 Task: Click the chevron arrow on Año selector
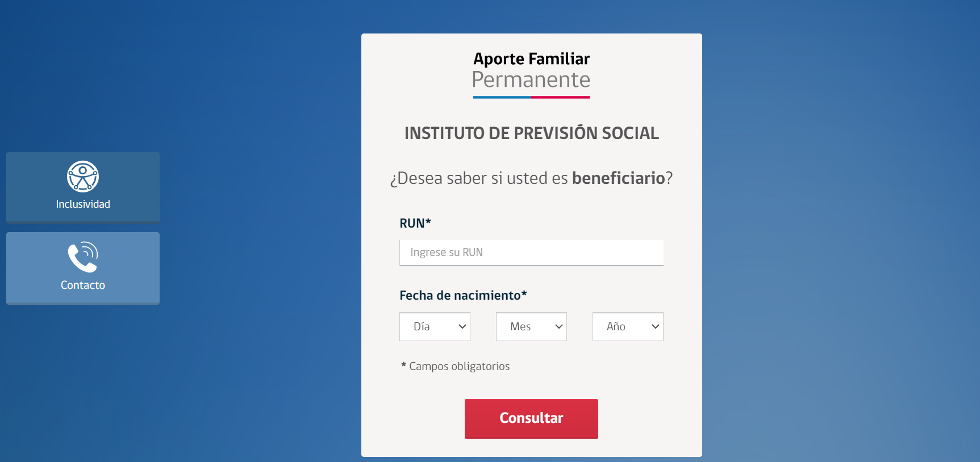click(x=656, y=326)
